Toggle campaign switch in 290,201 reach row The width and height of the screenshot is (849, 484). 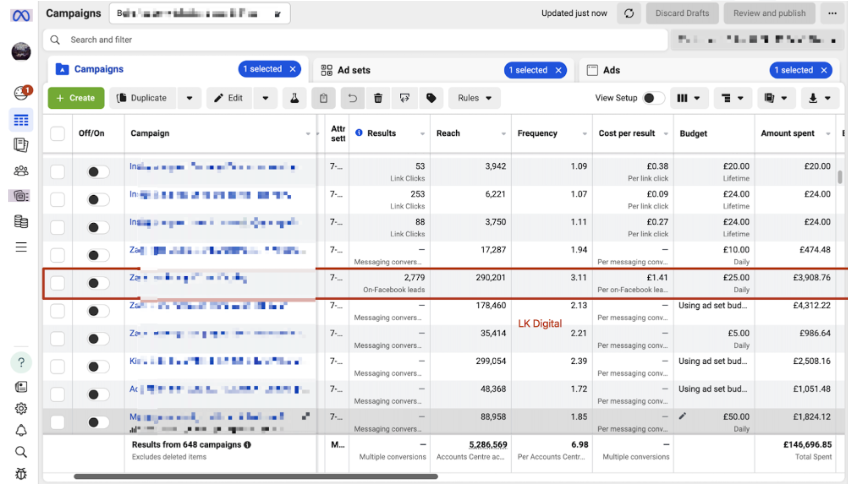pos(98,283)
